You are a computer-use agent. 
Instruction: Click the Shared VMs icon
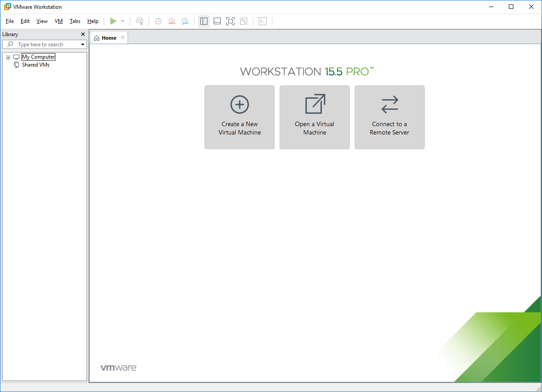point(17,65)
